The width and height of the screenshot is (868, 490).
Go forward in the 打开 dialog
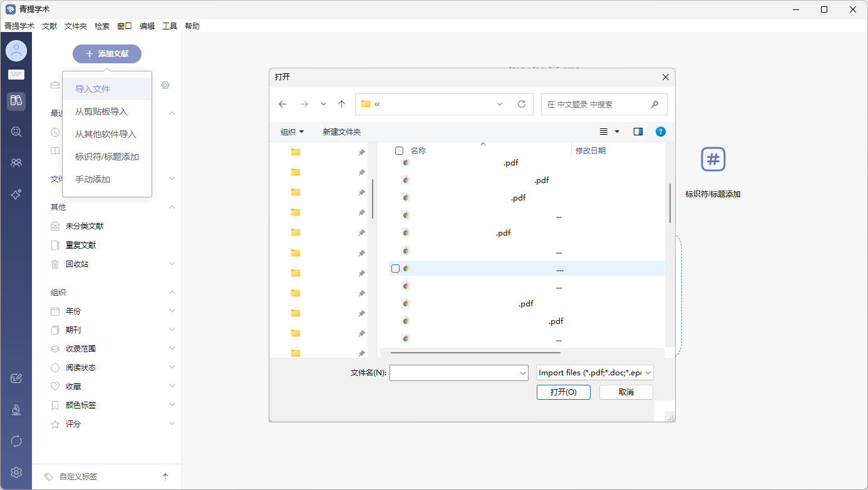pos(304,104)
